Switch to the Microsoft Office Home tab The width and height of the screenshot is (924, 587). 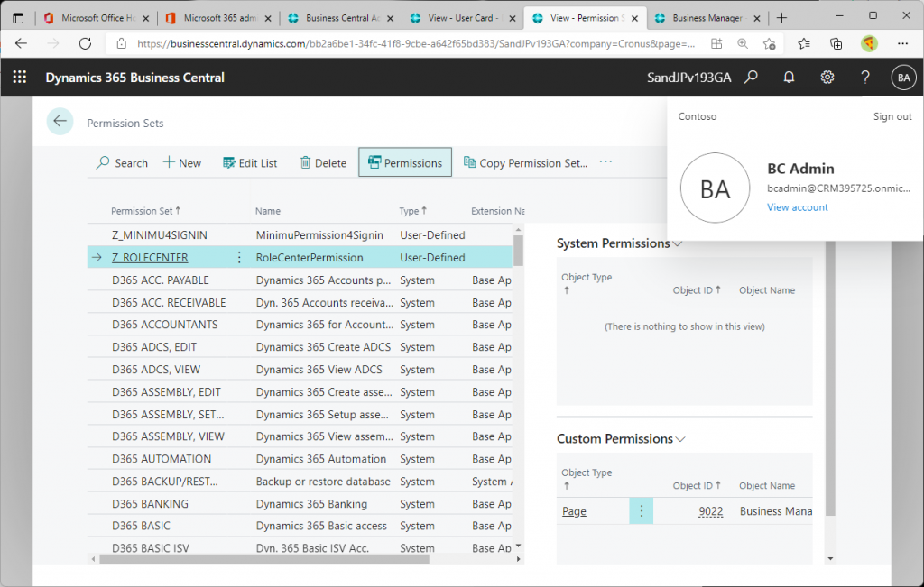97,18
